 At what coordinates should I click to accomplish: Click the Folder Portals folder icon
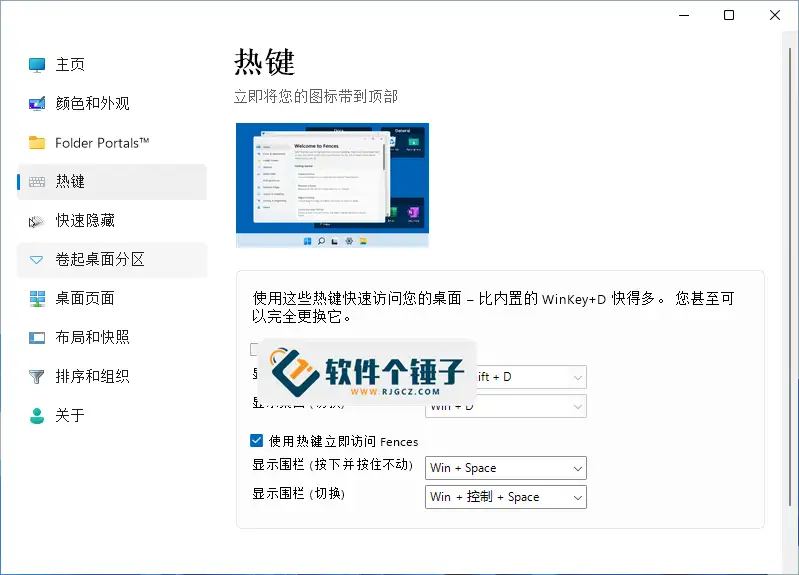pos(37,143)
